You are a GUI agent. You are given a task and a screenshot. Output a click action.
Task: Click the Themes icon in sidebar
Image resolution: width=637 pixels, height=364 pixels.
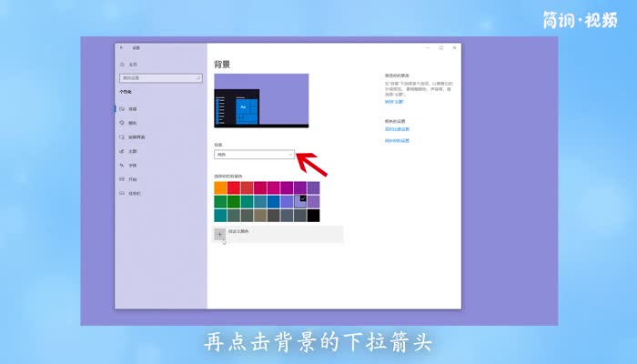click(x=122, y=151)
